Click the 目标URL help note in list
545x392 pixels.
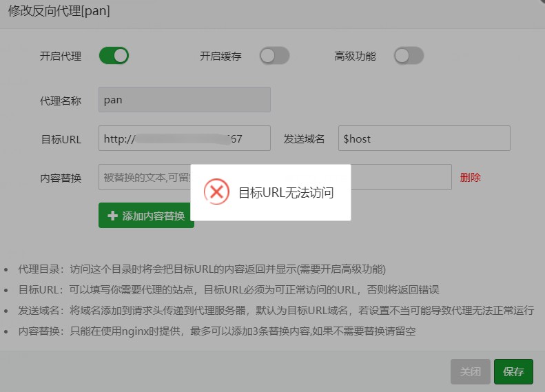point(229,290)
